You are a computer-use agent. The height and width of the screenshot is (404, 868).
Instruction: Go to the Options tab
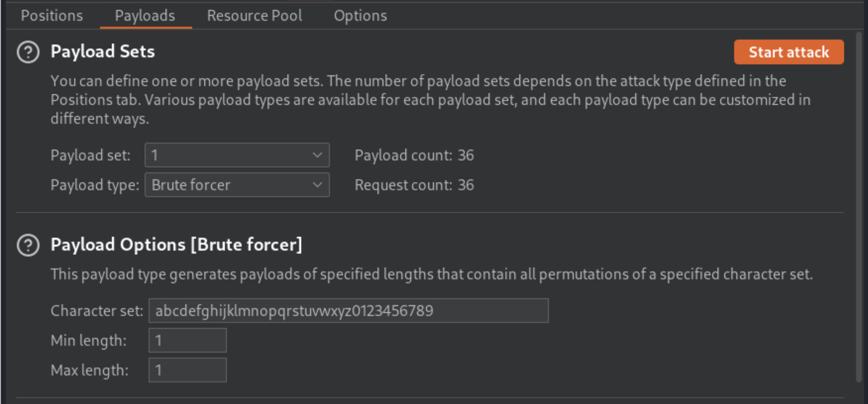[x=360, y=16]
